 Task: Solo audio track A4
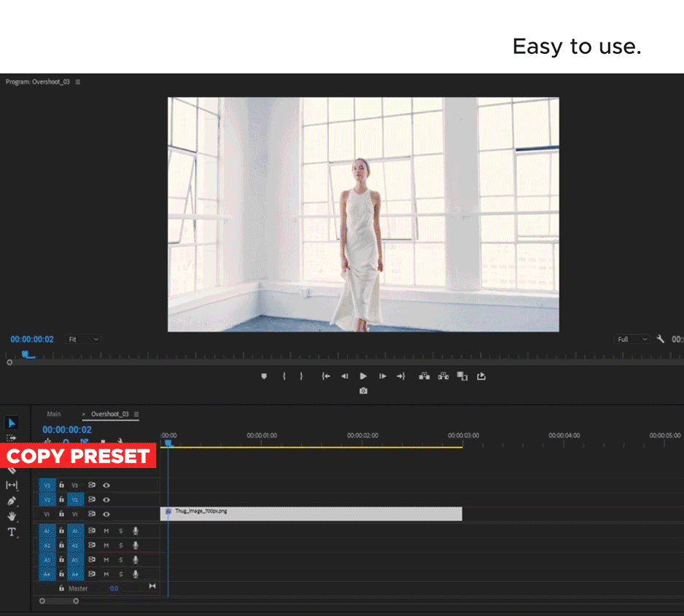coord(121,574)
